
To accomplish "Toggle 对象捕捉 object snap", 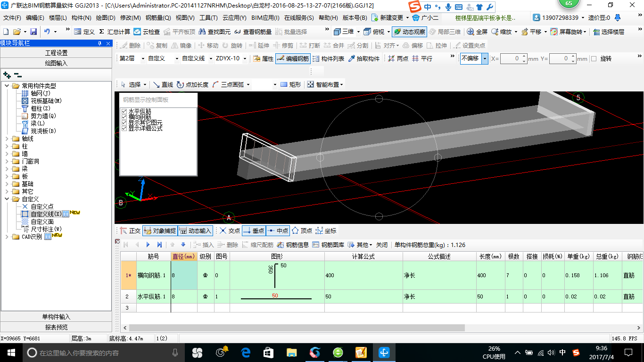I will point(160,230).
